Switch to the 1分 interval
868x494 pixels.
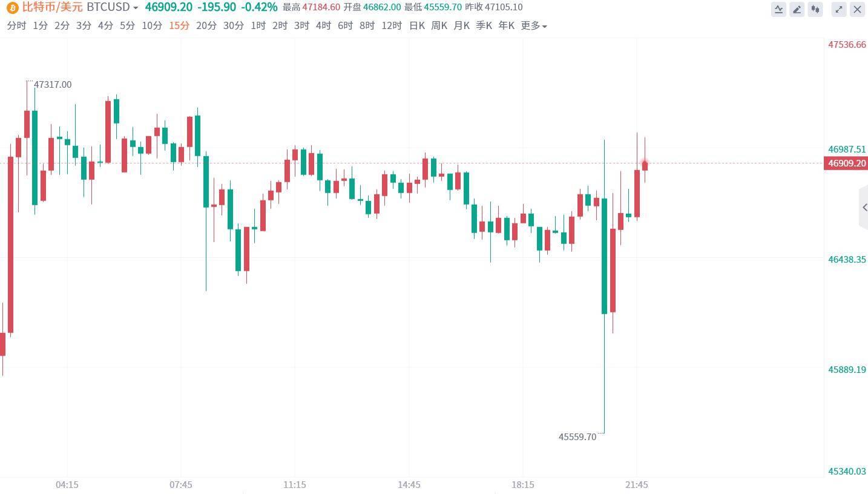pos(41,25)
